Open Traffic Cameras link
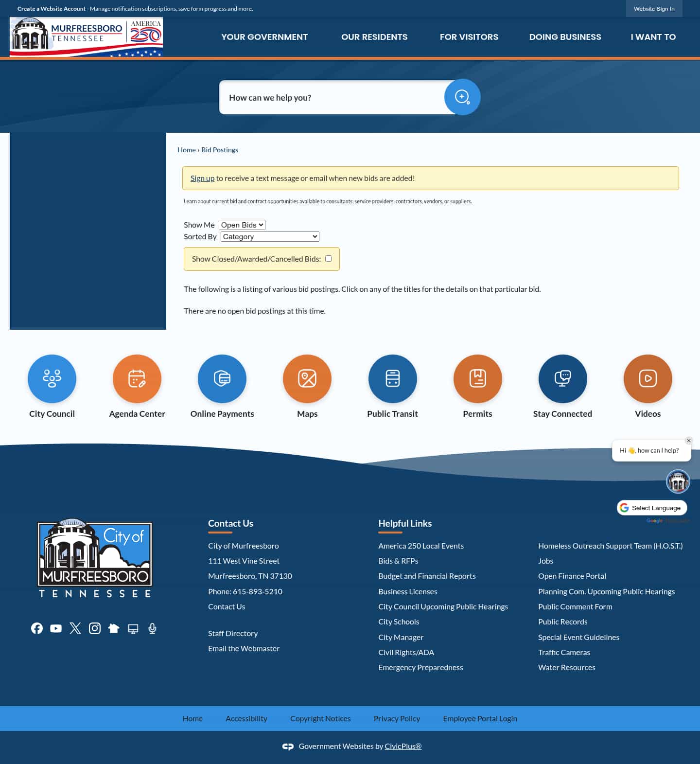 pos(564,652)
